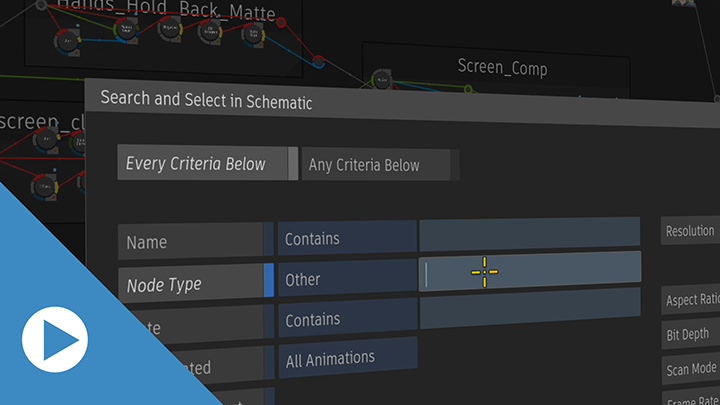Viewport: 720px width, 405px height.
Task: Open the Other dropdown for Node Type
Action: [x=348, y=278]
